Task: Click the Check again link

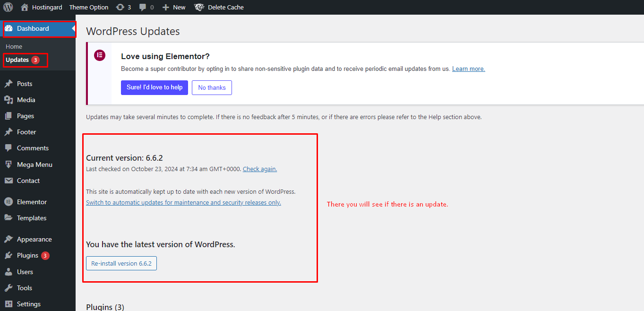Action: (260, 169)
